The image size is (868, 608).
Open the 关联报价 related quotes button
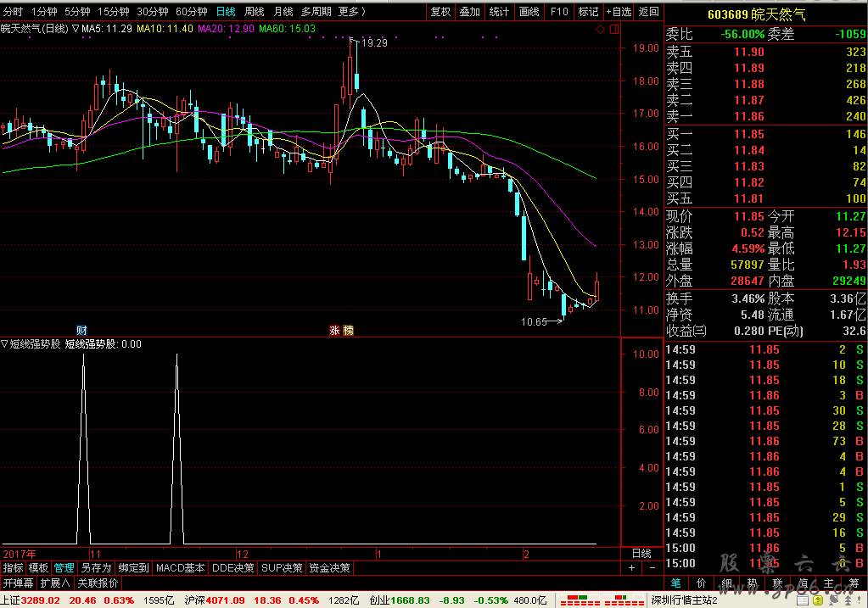click(98, 583)
